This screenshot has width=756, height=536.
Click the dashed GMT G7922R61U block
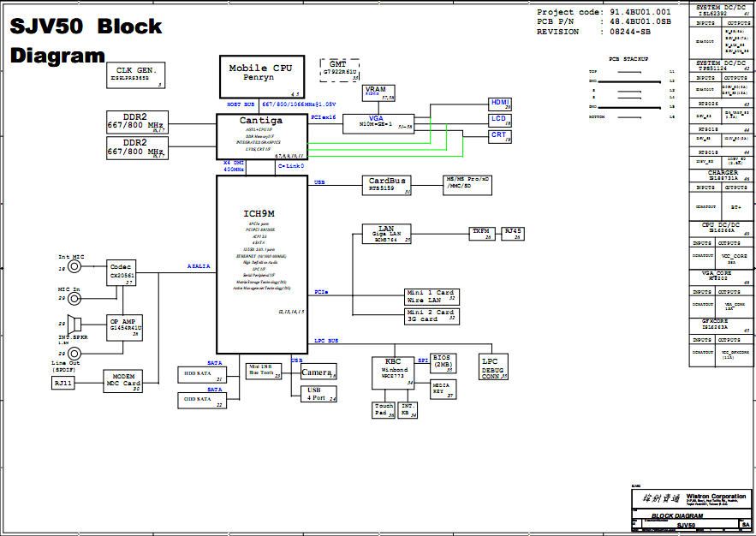tap(339, 70)
